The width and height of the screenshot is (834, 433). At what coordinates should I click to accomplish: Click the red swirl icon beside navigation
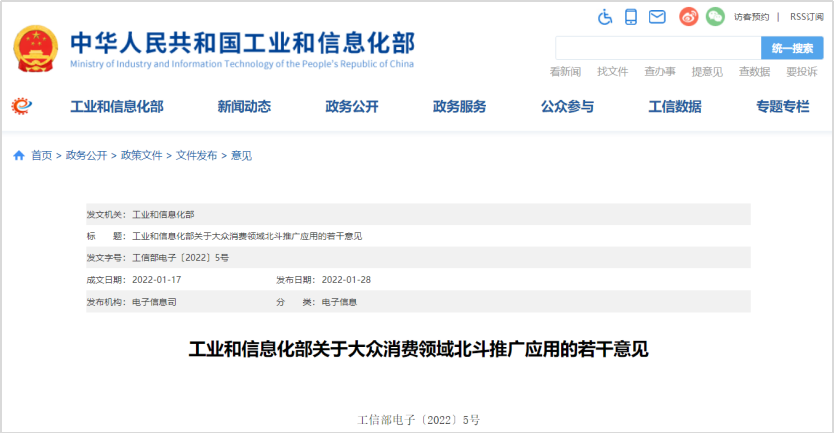[x=21, y=107]
